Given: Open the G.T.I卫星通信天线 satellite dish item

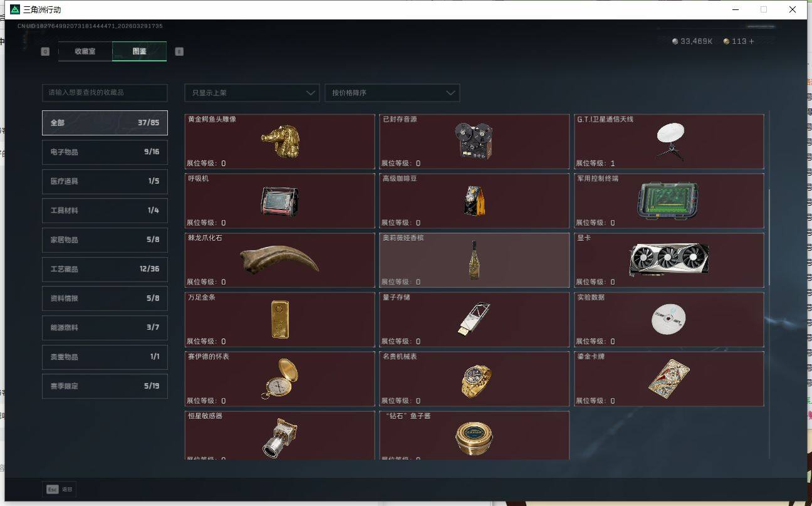Looking at the screenshot, I should coord(670,142).
